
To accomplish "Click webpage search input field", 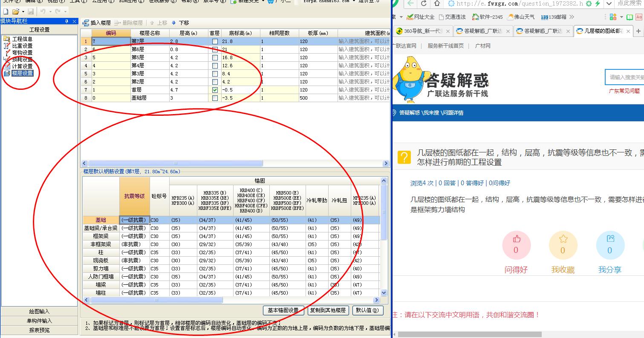I will tap(625, 77).
